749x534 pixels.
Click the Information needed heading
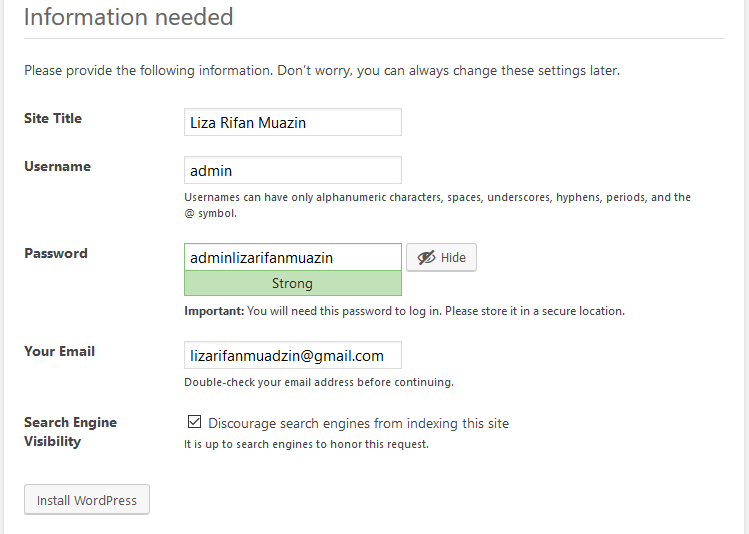click(128, 17)
